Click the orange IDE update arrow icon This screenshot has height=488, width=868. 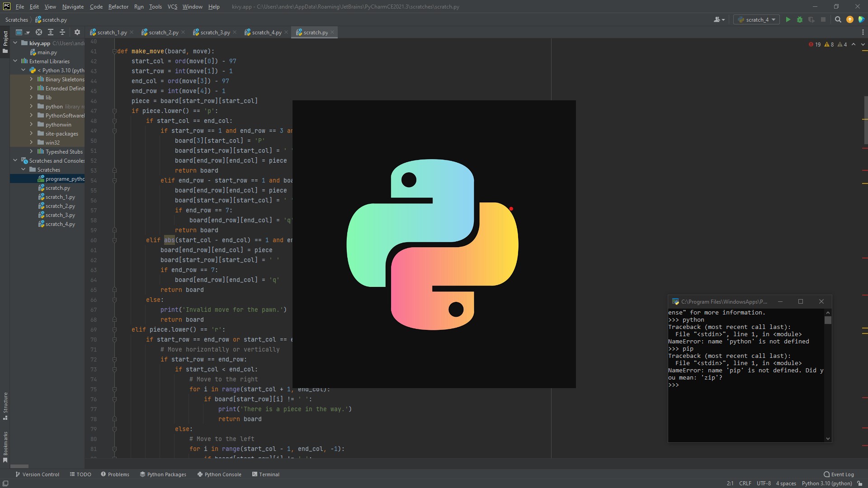[x=849, y=19]
